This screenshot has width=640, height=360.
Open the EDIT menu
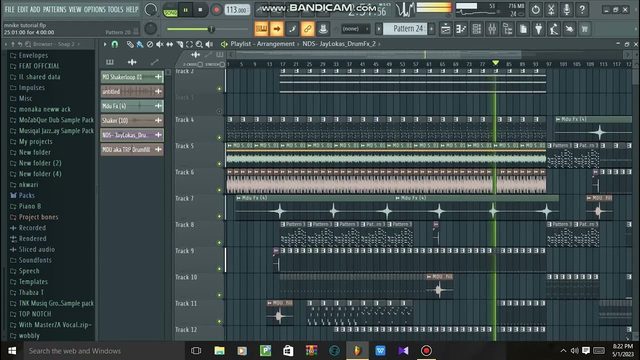click(22, 9)
